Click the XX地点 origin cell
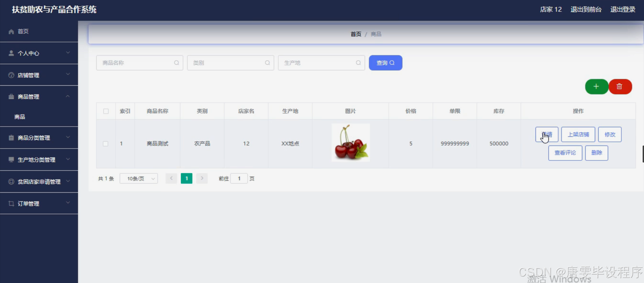This screenshot has height=283, width=644. click(x=290, y=144)
